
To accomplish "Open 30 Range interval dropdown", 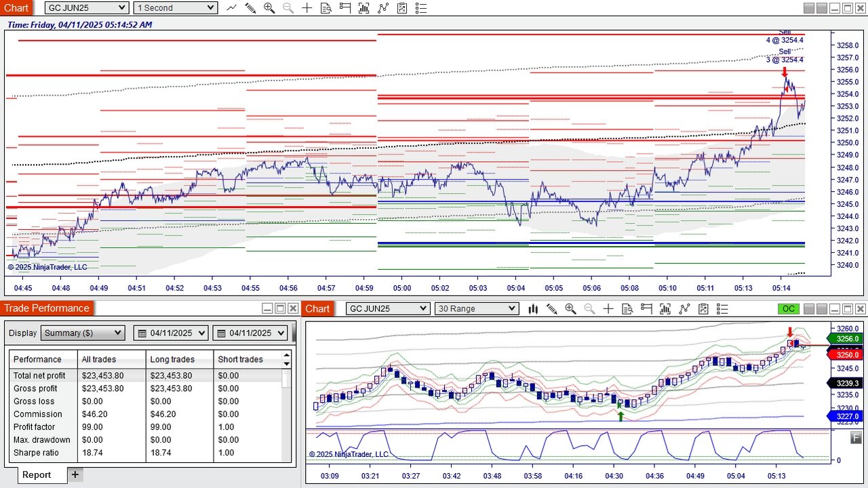I will tap(477, 308).
